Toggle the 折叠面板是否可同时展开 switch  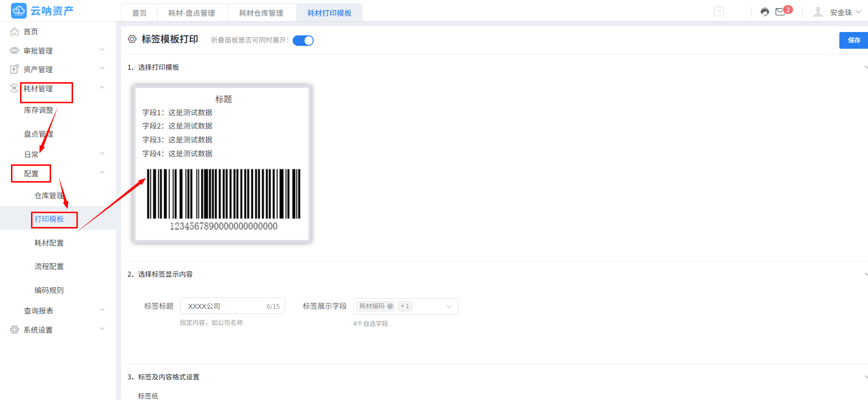303,41
